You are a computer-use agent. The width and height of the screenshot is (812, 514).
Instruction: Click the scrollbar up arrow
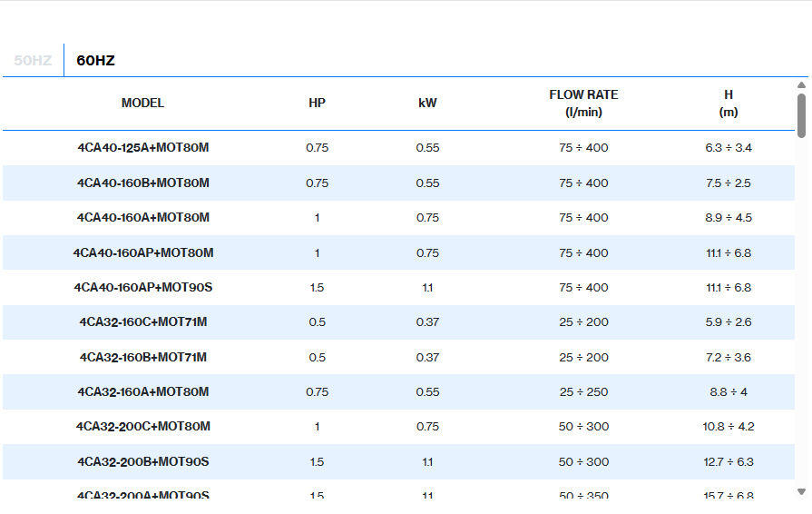click(801, 85)
